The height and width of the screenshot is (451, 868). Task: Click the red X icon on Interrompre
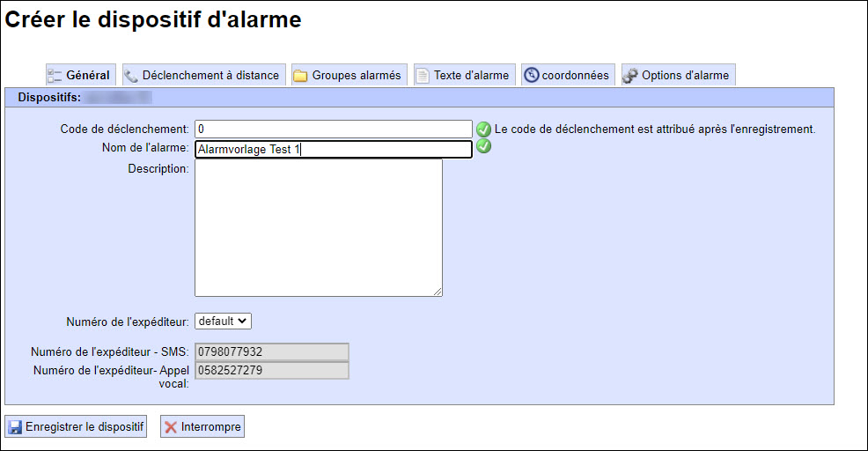pyautogui.click(x=171, y=427)
